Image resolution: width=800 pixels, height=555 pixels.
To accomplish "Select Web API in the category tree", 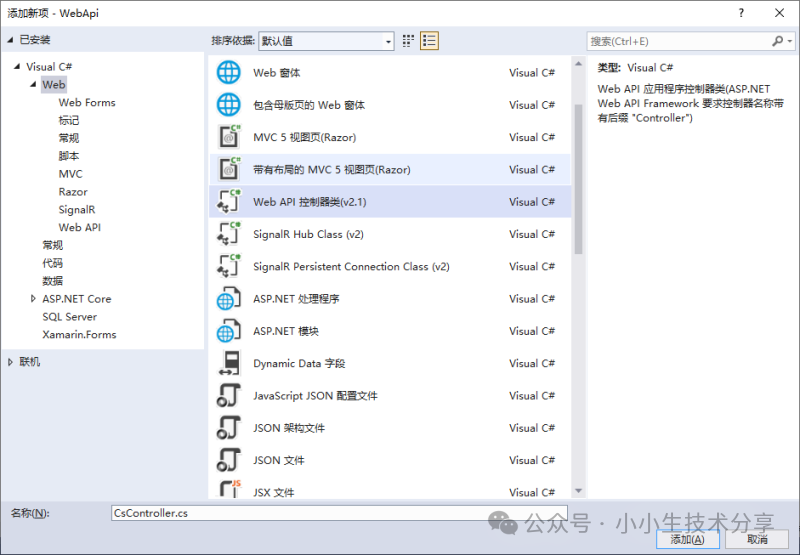I will [x=79, y=227].
